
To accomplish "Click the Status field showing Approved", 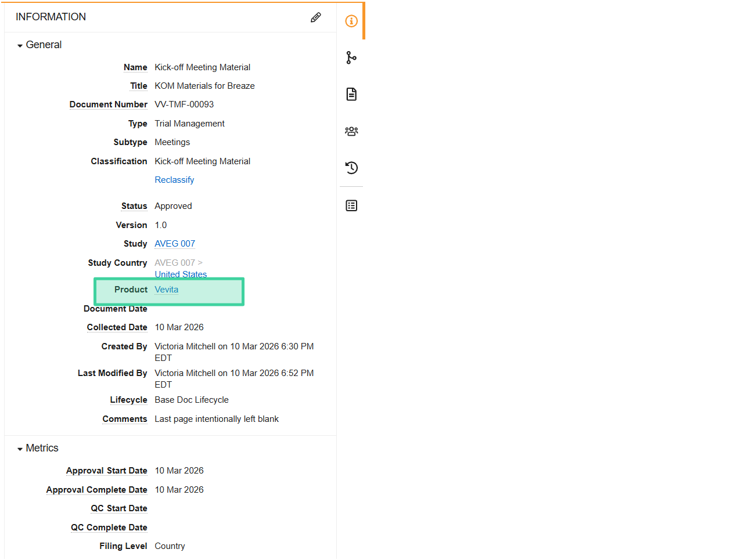I will pos(173,205).
